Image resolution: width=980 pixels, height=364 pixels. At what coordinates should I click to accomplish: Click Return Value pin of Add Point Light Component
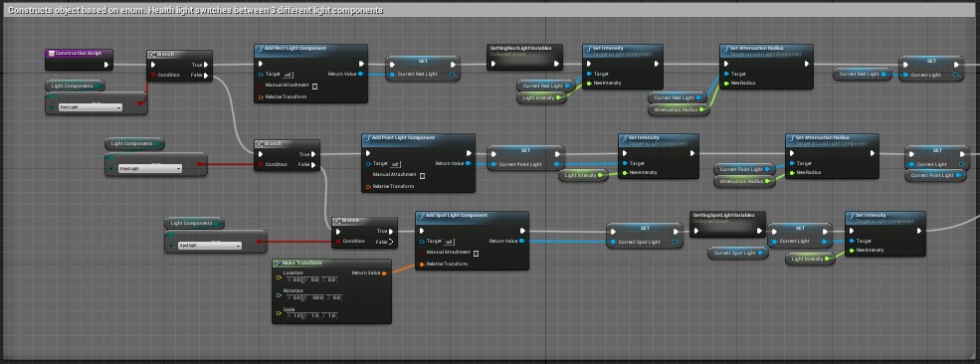[470, 163]
